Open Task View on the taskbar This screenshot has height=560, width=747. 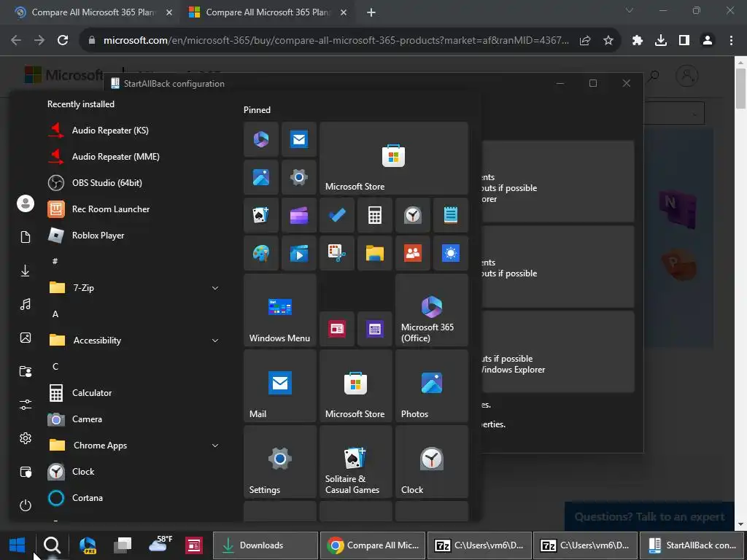(123, 545)
